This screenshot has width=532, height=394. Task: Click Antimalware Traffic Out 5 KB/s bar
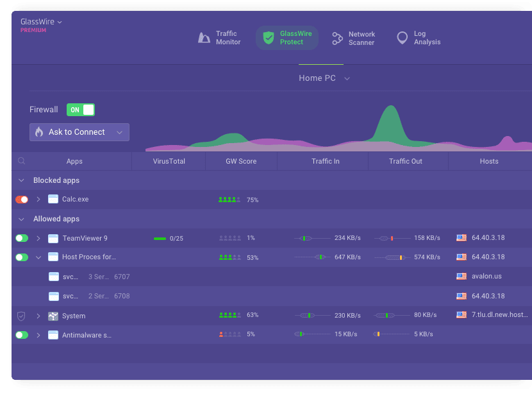(x=392, y=334)
